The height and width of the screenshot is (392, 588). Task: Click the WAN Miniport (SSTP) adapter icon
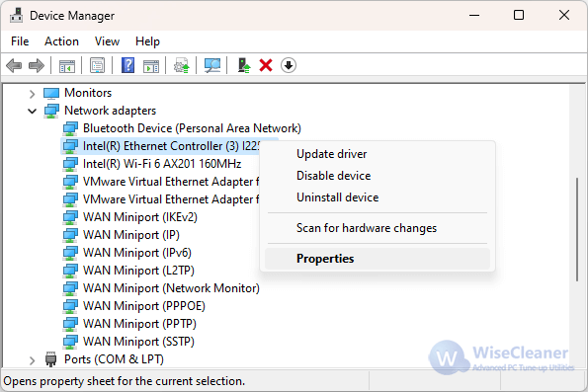pyautogui.click(x=70, y=342)
